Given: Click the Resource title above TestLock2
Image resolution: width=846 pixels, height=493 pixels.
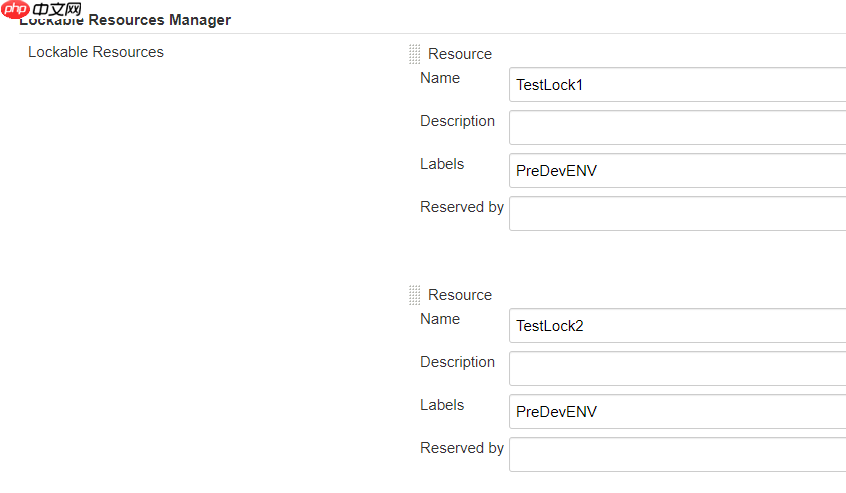Looking at the screenshot, I should pyautogui.click(x=460, y=295).
